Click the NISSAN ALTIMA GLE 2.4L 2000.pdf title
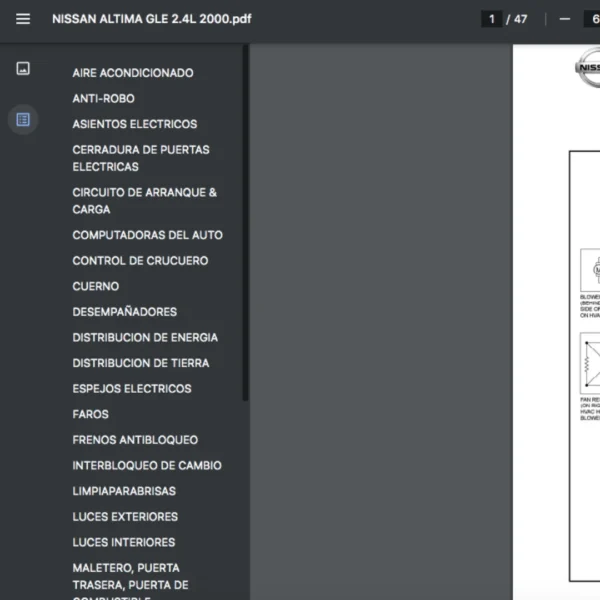Viewport: 600px width, 600px height. click(152, 19)
